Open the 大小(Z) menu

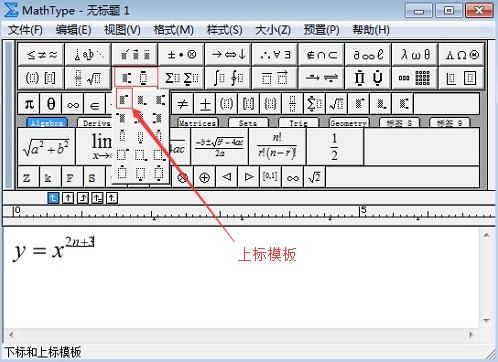[x=273, y=30]
